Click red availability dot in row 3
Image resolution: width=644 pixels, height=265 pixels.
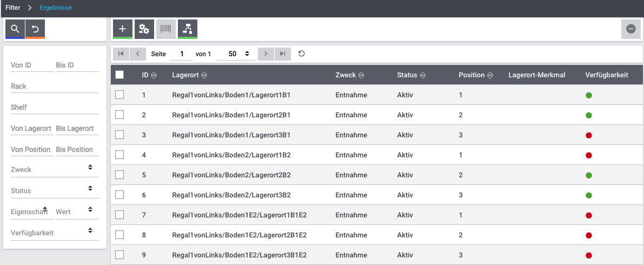click(x=588, y=135)
